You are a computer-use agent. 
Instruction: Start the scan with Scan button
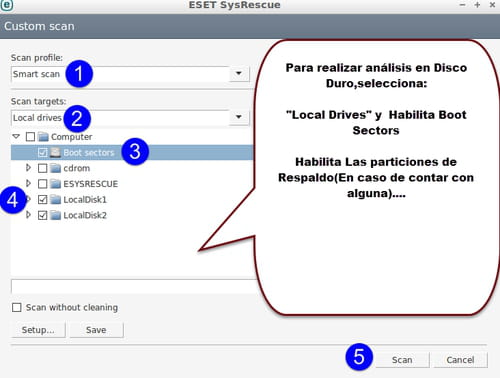[402, 360]
